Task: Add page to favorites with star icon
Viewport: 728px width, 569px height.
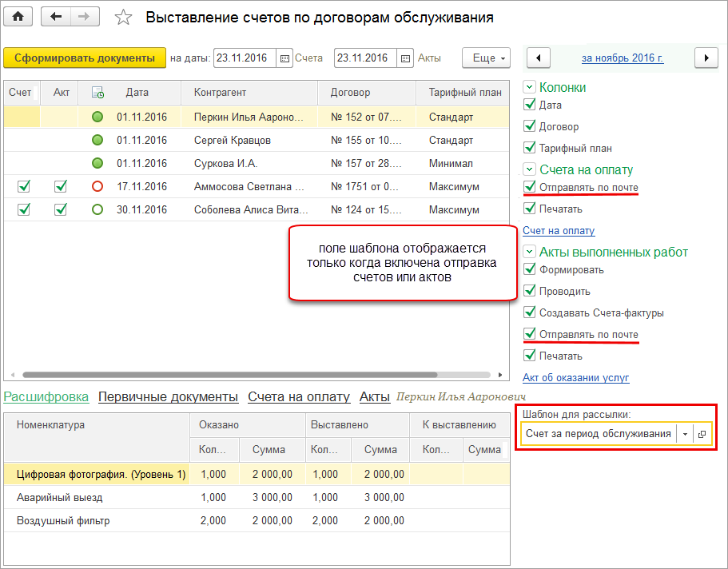Action: [x=123, y=18]
